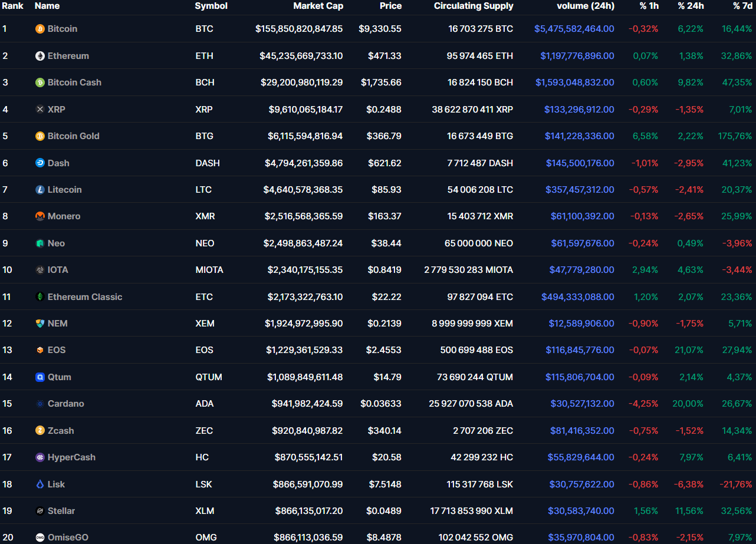Screen dimensions: 756x544
Task: Open Litecoin's volume $357,457,312.00 link
Action: click(x=580, y=190)
